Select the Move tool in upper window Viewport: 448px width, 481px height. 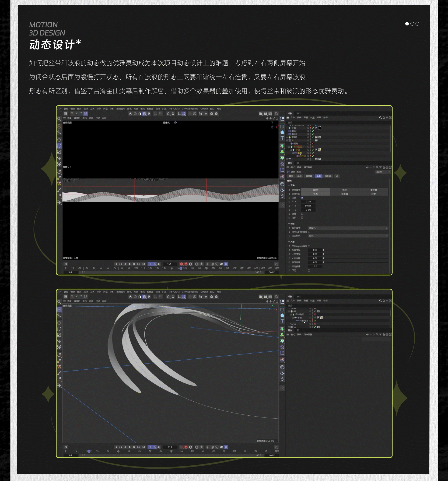(x=59, y=140)
